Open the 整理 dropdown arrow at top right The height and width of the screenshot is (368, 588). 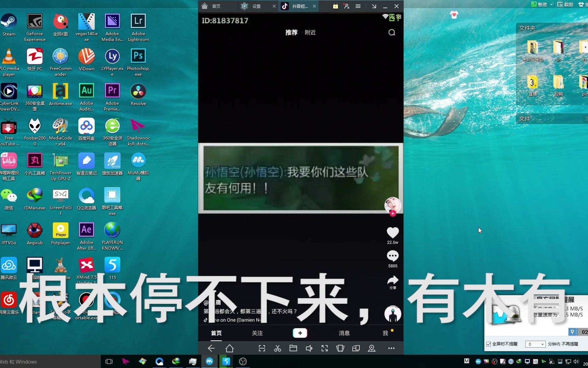click(x=551, y=4)
